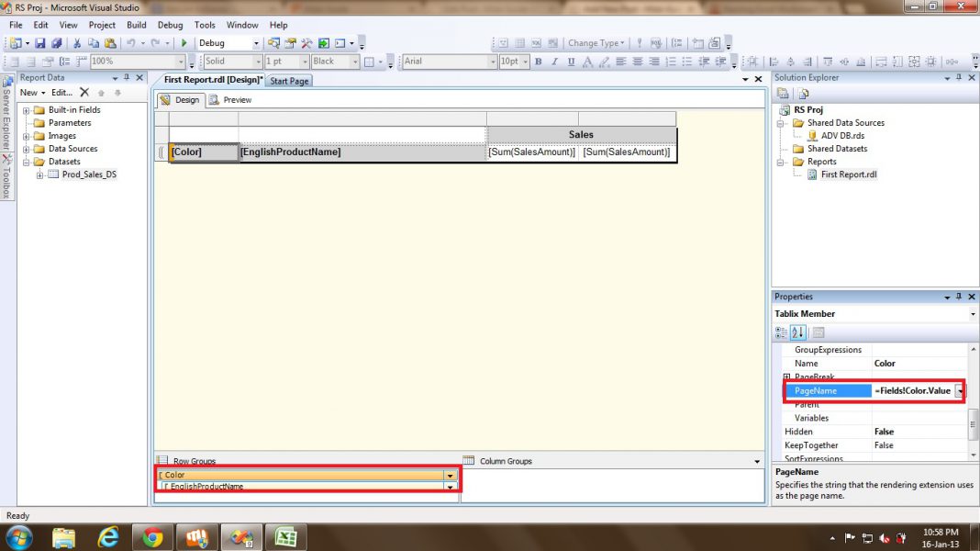This screenshot has height=551, width=980.
Task: Open the Debug menu
Action: (x=170, y=25)
